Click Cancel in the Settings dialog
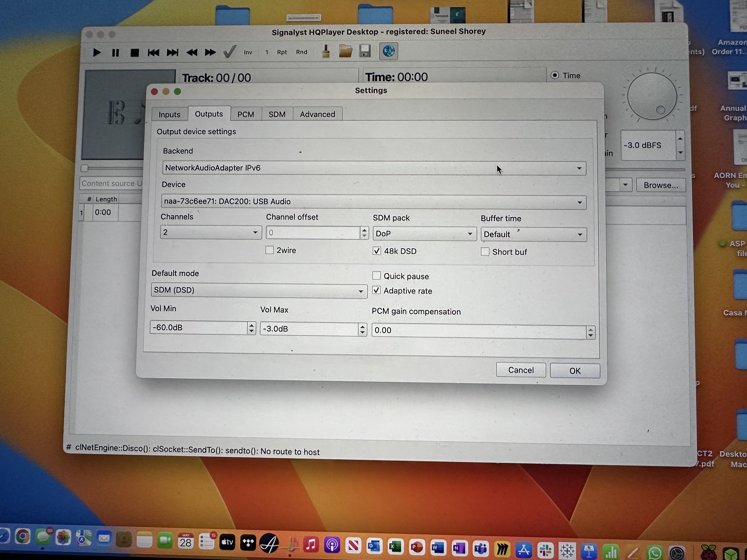The image size is (747, 560). [x=521, y=370]
